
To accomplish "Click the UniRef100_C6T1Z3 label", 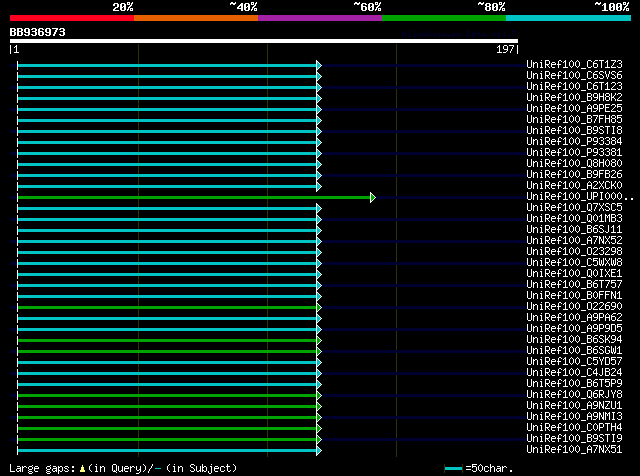I will (574, 65).
